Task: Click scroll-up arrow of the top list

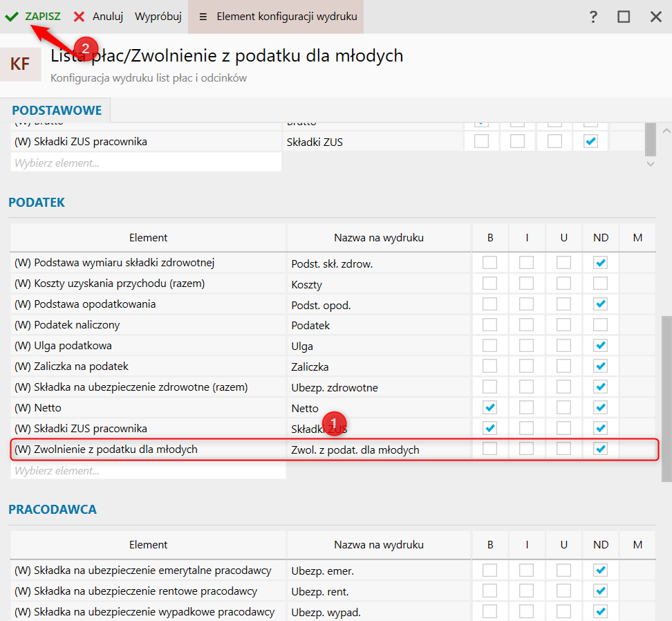Action: 666,131
